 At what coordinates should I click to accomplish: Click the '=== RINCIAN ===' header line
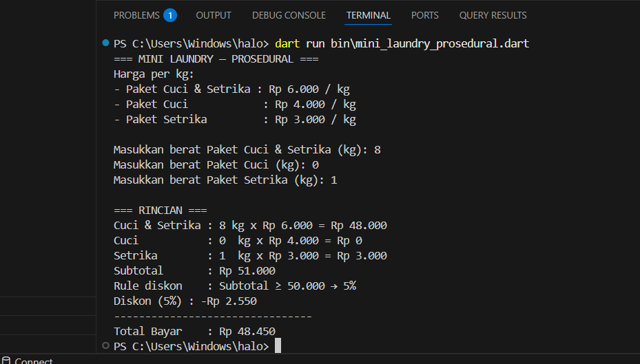click(x=160, y=210)
